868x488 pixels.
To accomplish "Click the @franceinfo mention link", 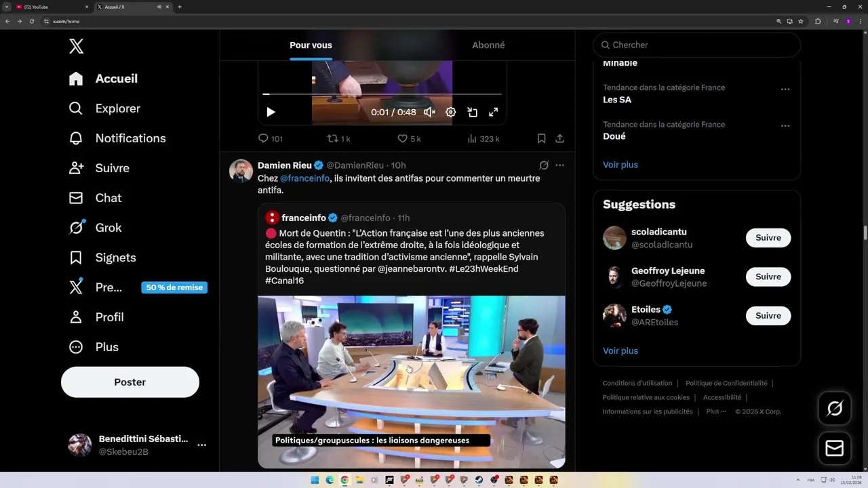I will [x=304, y=178].
